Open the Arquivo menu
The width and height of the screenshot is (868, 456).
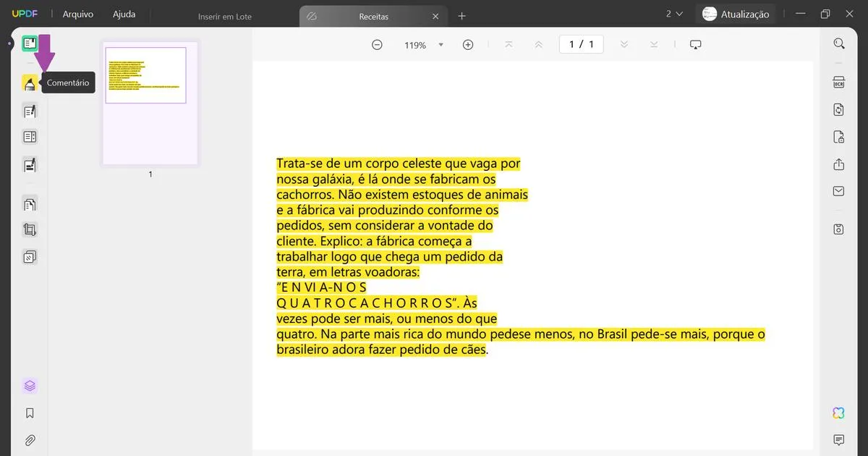click(76, 13)
